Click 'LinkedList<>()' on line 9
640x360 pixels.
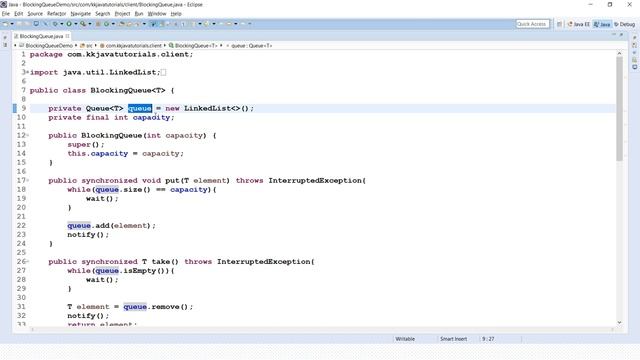click(x=216, y=109)
